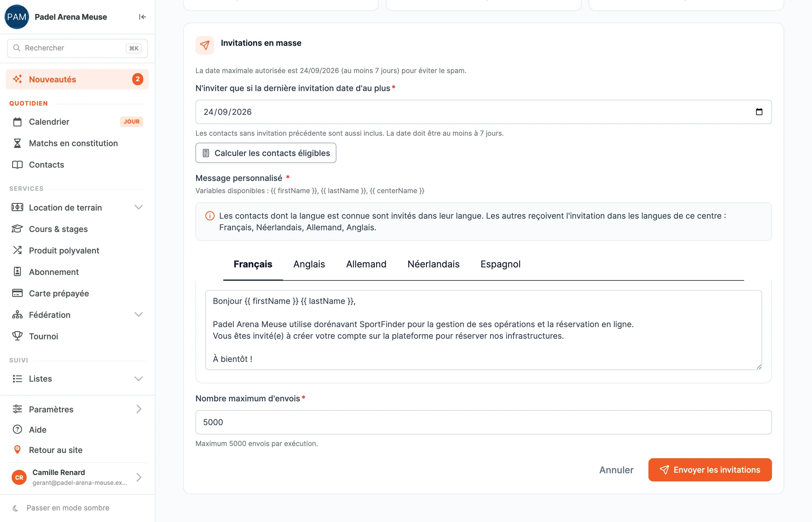Click the search magnifier icon
Screen dimensions: 812x522
click(17, 48)
